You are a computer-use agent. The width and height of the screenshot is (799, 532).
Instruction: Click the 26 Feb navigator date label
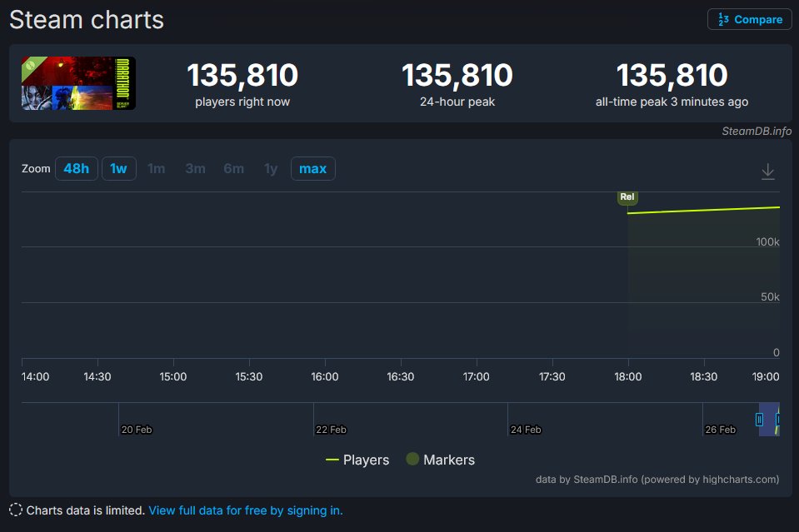point(721,430)
